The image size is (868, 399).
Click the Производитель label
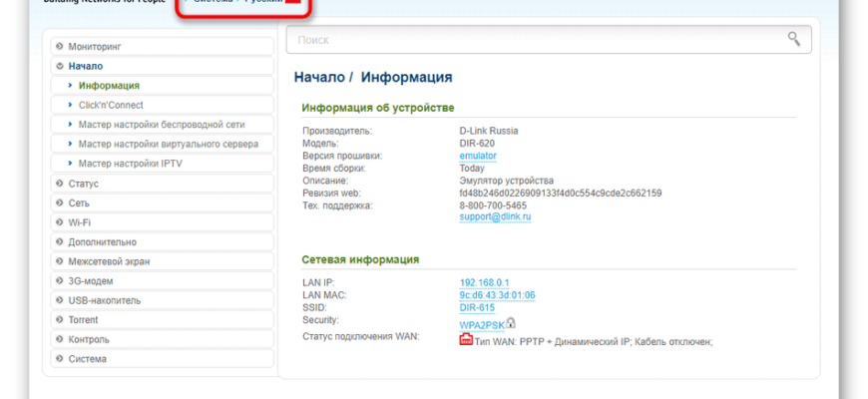tap(337, 131)
